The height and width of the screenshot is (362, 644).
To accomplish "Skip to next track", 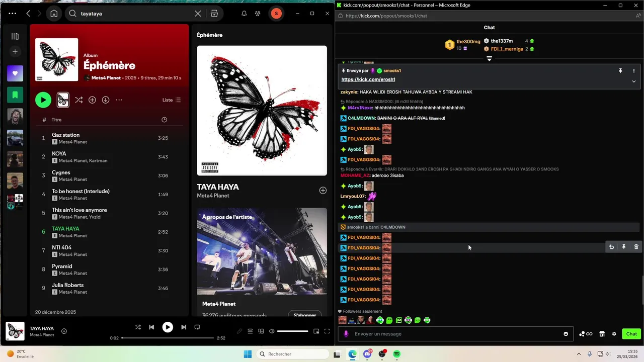I will point(184,327).
